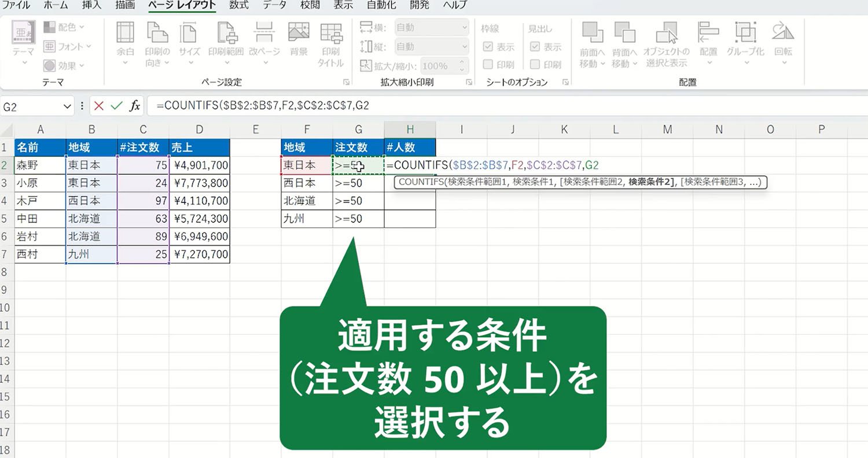Image resolution: width=868 pixels, height=458 pixels.
Task: Switch to the 数式 tab
Action: click(239, 5)
